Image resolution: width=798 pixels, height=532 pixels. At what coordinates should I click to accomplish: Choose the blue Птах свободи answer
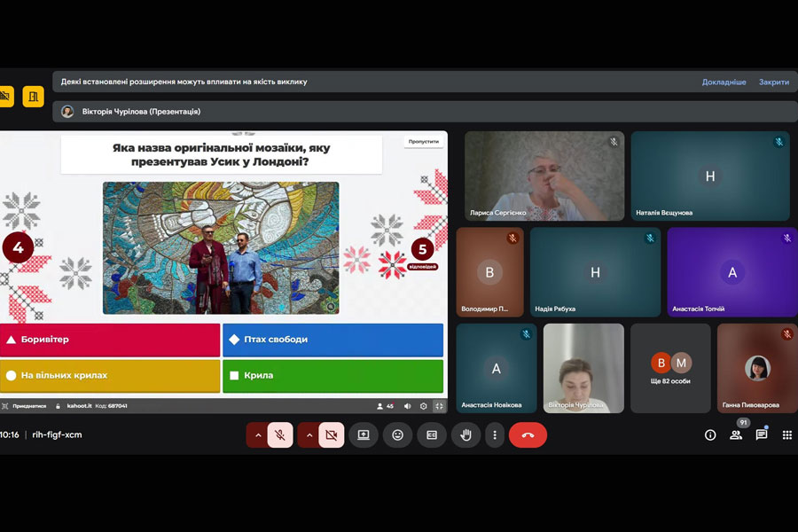click(332, 340)
